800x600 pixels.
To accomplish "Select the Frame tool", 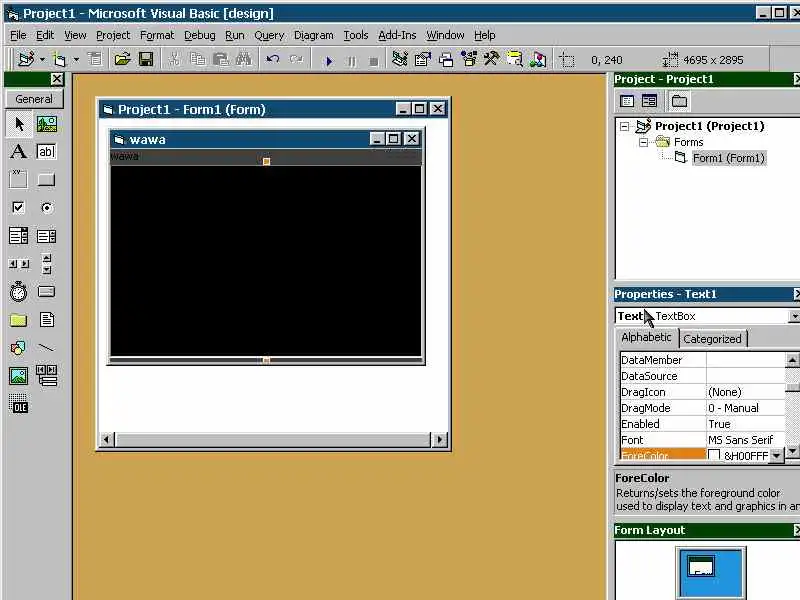I will (x=19, y=180).
